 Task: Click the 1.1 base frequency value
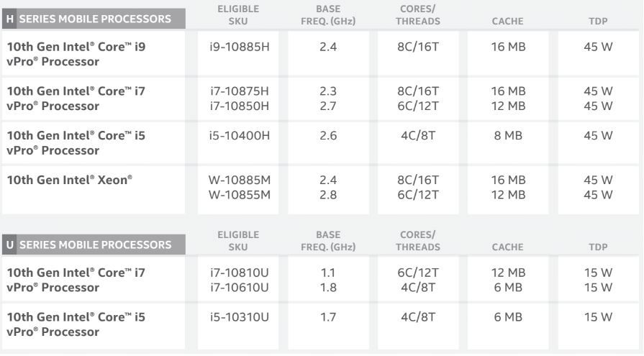[327, 273]
